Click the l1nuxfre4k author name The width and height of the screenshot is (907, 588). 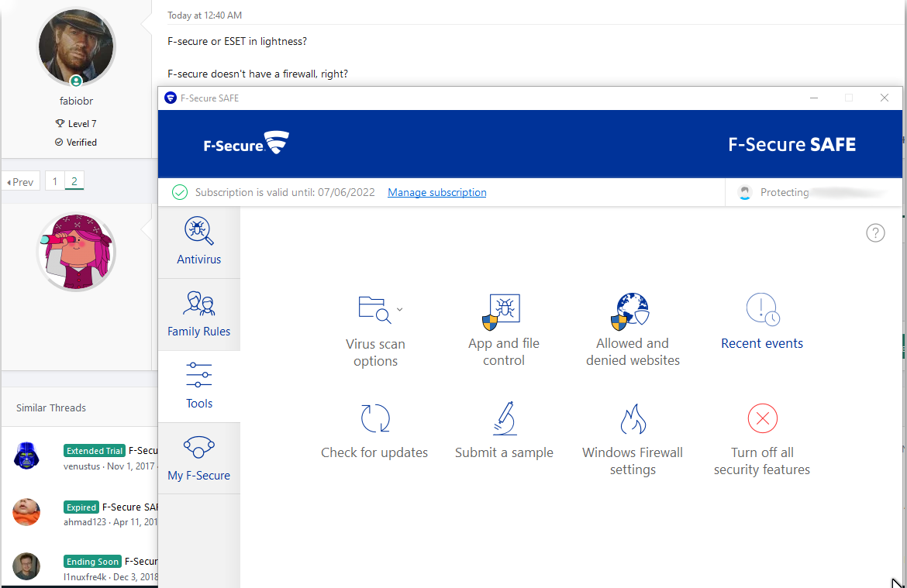click(85, 577)
